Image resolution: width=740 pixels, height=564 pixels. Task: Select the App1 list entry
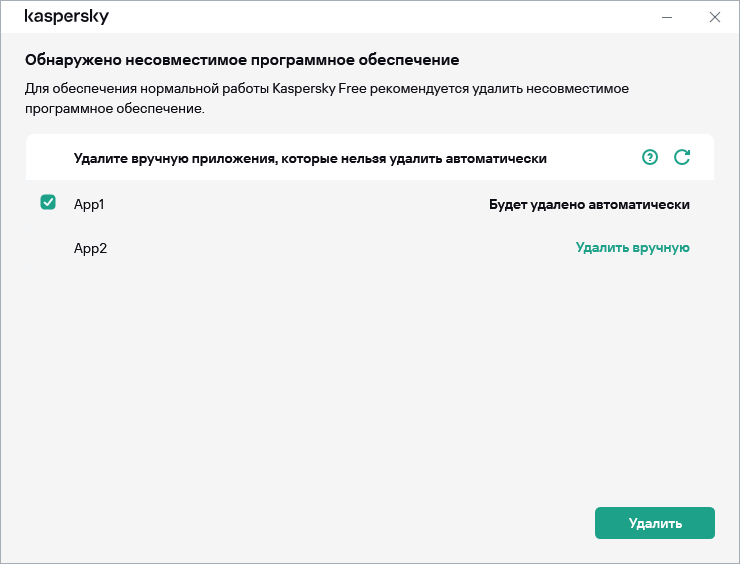pyautogui.click(x=89, y=204)
